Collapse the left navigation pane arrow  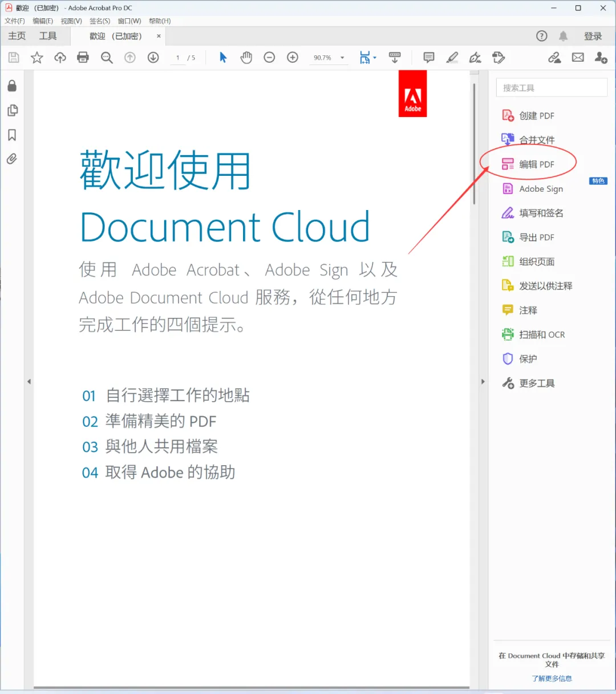[29, 382]
